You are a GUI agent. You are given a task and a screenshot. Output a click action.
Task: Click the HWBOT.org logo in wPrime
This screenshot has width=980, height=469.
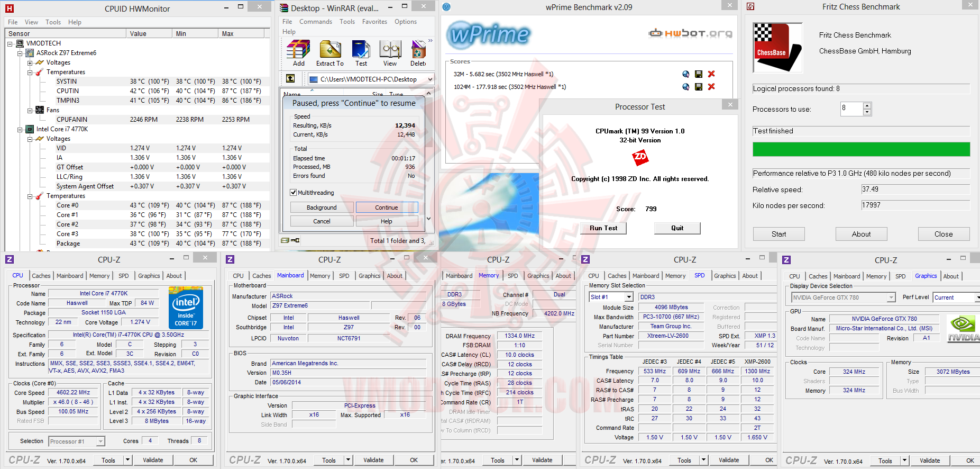[690, 33]
